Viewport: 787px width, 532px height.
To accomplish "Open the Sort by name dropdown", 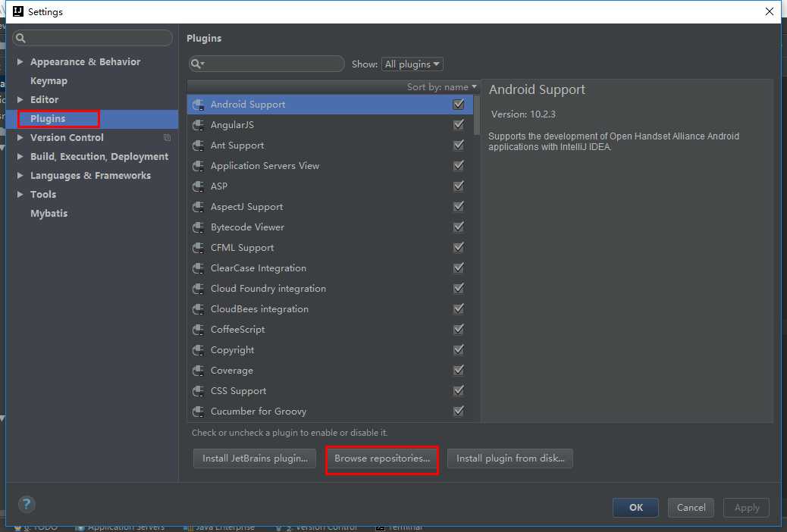I will tap(442, 87).
